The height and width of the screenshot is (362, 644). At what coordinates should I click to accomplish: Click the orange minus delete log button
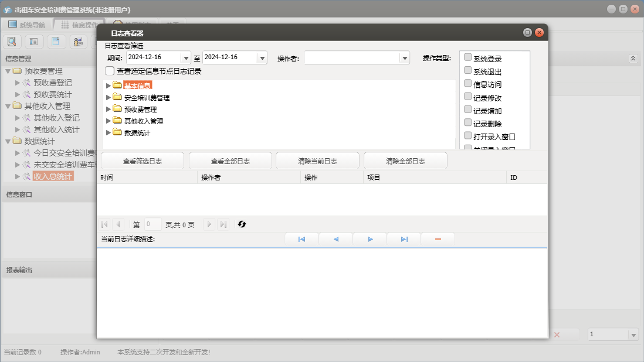(x=438, y=239)
